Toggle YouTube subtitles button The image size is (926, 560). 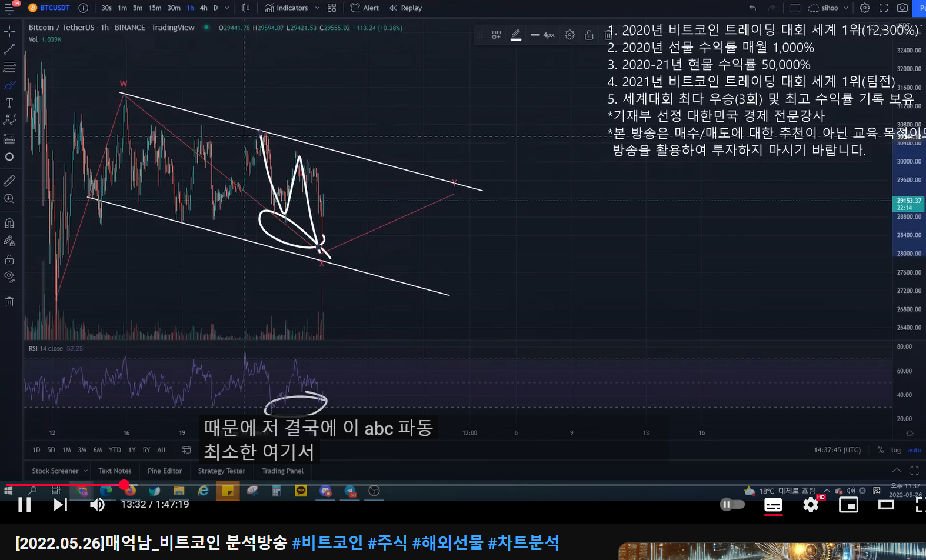[773, 505]
